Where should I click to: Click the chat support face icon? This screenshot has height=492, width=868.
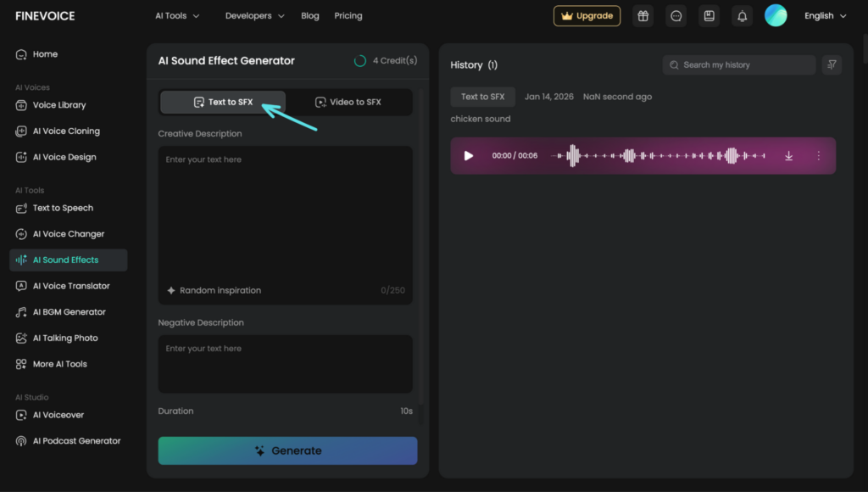pyautogui.click(x=676, y=16)
